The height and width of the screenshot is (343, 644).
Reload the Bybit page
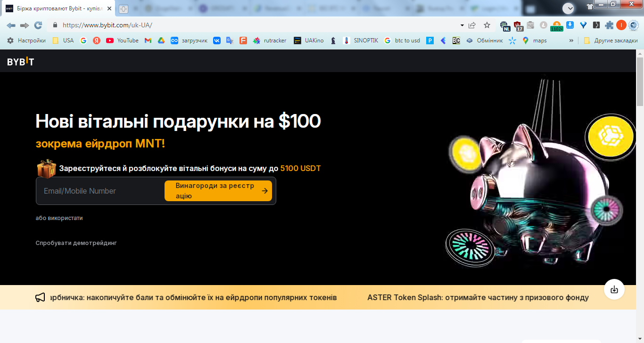click(x=38, y=25)
